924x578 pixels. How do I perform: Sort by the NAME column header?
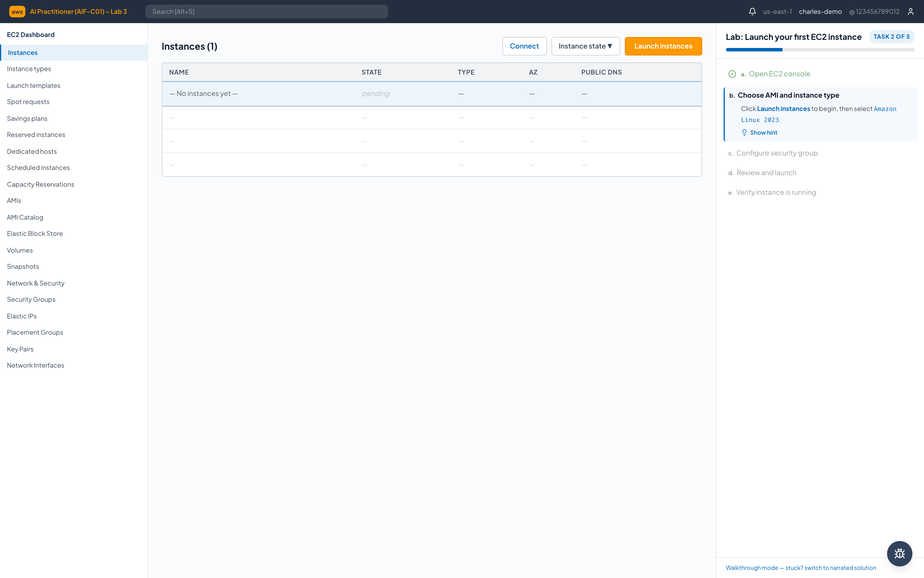tap(179, 72)
